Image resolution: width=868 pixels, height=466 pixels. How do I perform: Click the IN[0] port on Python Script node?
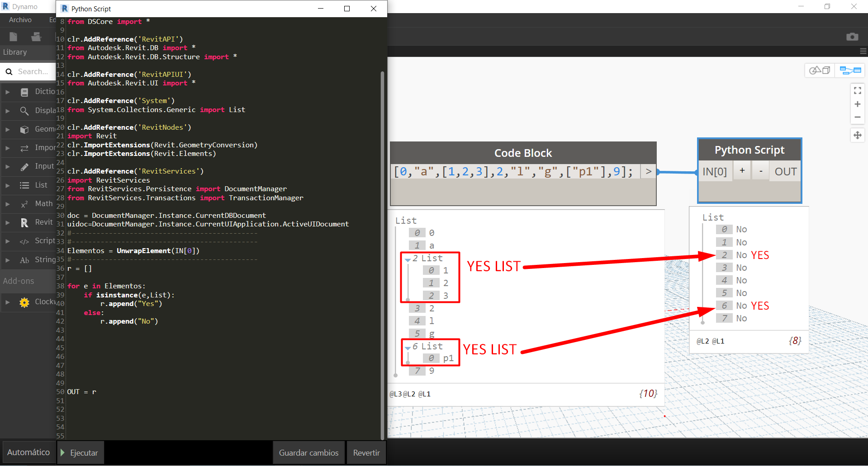click(x=715, y=172)
